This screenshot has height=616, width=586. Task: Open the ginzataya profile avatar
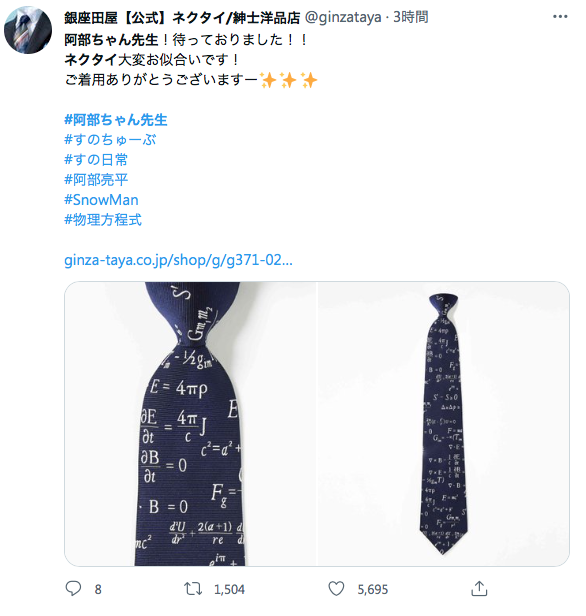point(28,30)
